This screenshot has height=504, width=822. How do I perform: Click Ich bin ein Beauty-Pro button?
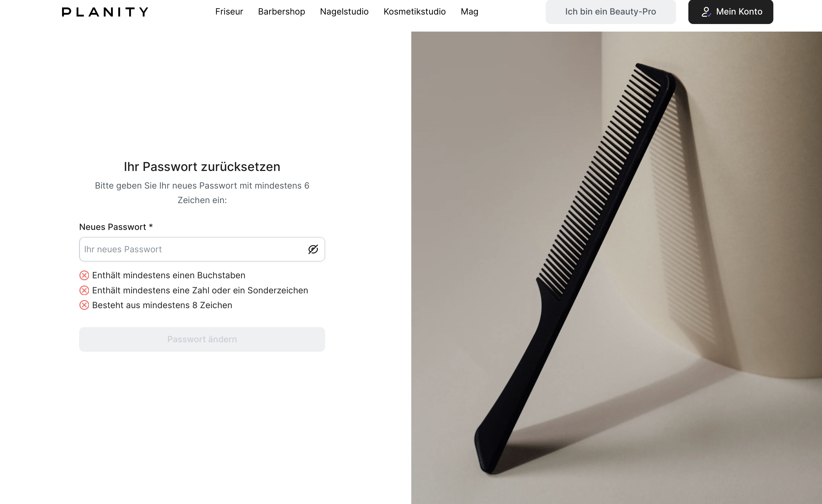[x=611, y=12]
